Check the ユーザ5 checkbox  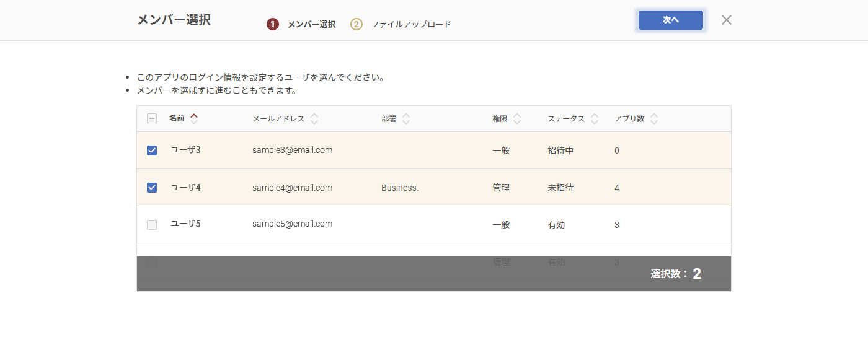[x=152, y=225]
